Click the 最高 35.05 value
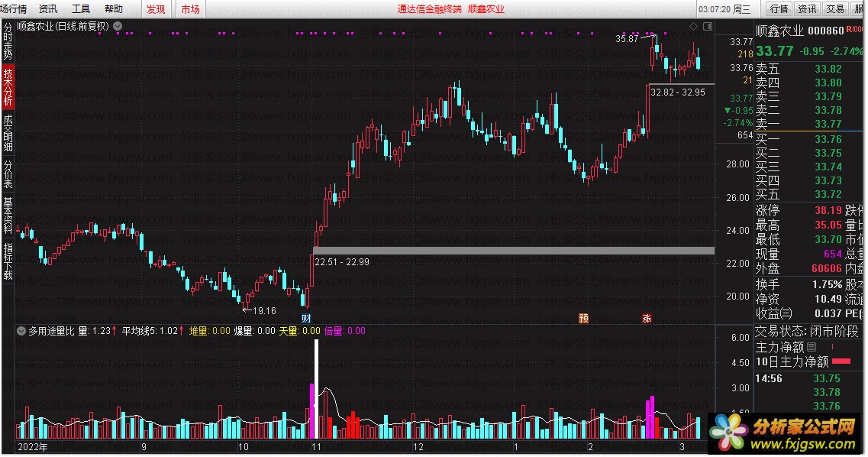Screen dimensions: 868x457 click(x=828, y=225)
